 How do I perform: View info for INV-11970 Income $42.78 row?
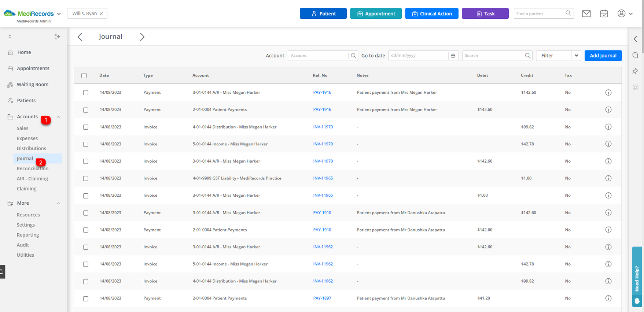coord(608,144)
